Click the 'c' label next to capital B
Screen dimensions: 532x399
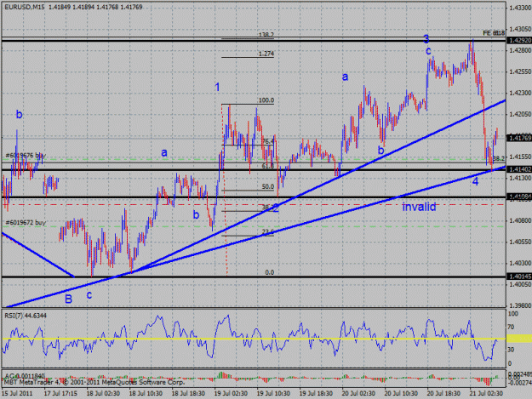point(89,295)
